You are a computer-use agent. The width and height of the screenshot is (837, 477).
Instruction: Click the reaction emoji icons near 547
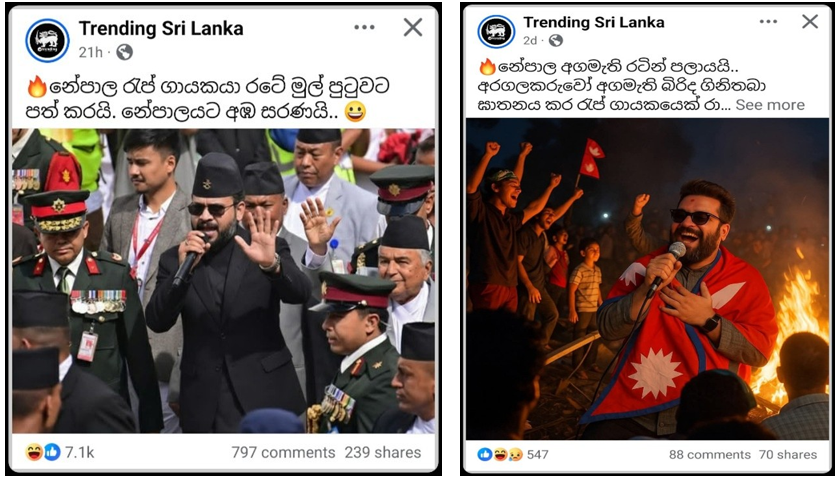[x=500, y=455]
